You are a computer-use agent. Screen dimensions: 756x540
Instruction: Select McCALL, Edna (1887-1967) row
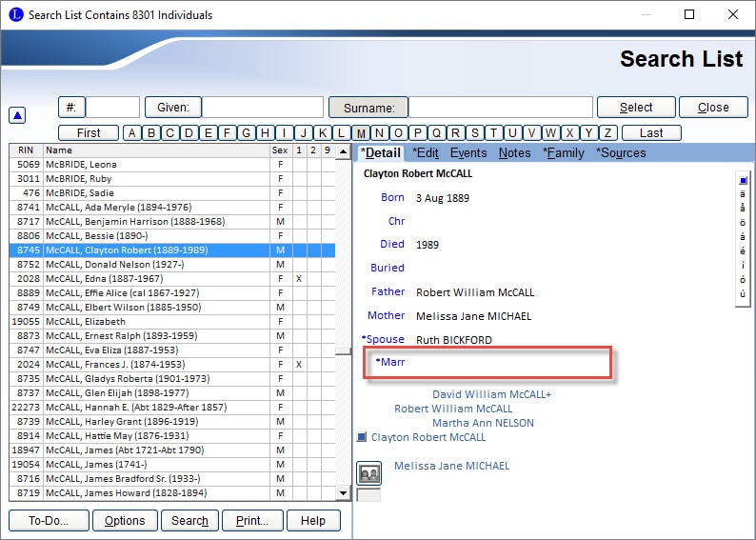(172, 279)
